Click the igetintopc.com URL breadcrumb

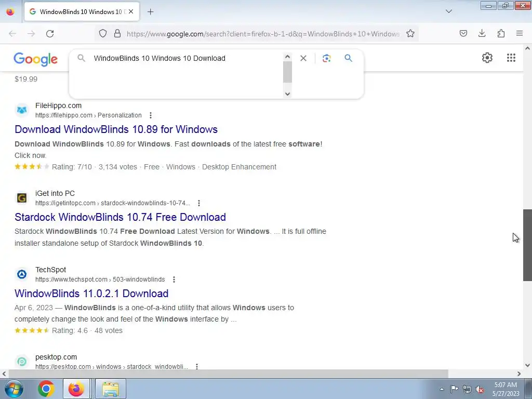point(113,203)
